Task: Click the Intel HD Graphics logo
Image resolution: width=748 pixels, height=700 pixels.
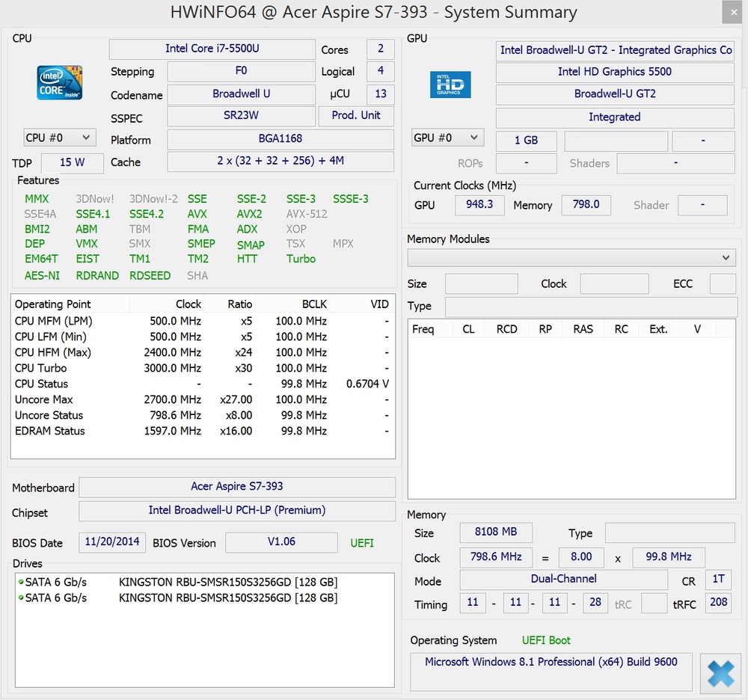Action: [450, 85]
